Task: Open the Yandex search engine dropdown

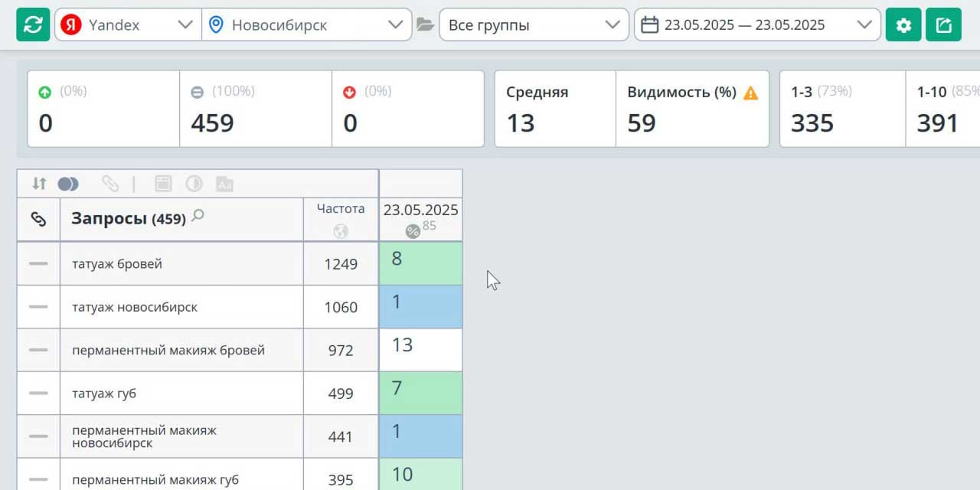Action: [128, 24]
